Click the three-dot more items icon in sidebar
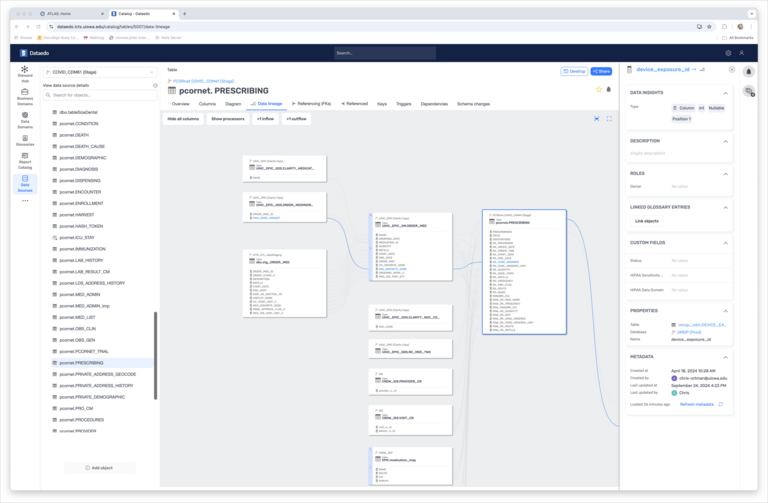Screen dimensions: 768x503 [x=25, y=201]
